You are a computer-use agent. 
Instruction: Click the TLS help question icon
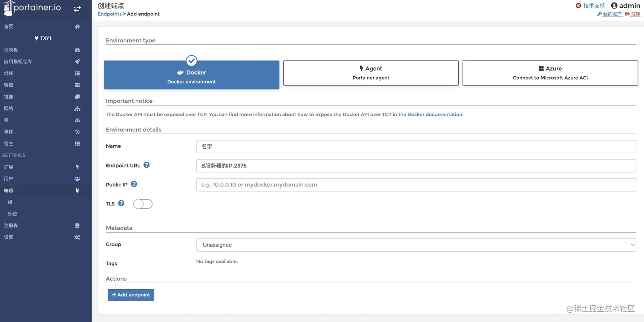click(x=121, y=203)
